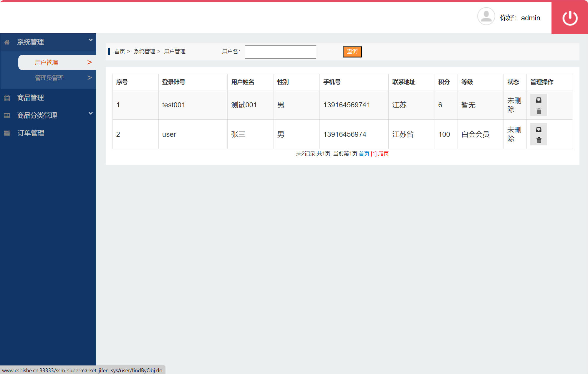Click the table icon beside 商品分类管理
The height and width of the screenshot is (374, 588).
pyautogui.click(x=7, y=115)
